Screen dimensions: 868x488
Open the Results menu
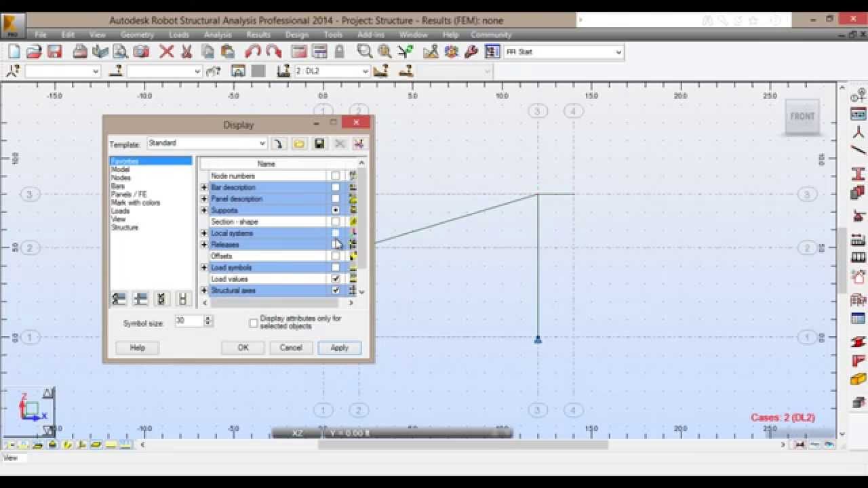pyautogui.click(x=258, y=35)
